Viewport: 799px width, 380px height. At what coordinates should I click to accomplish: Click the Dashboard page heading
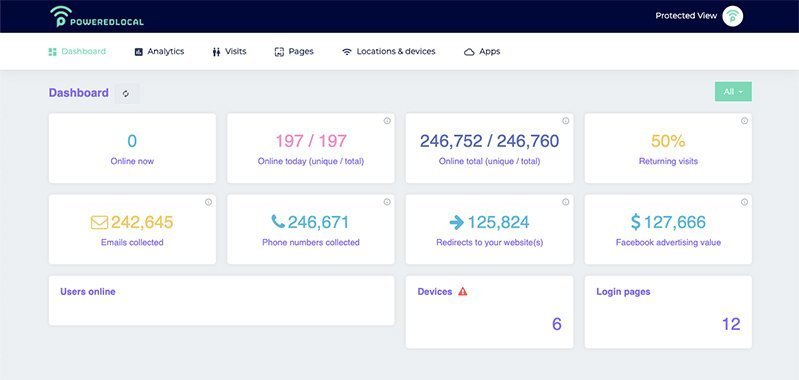78,93
